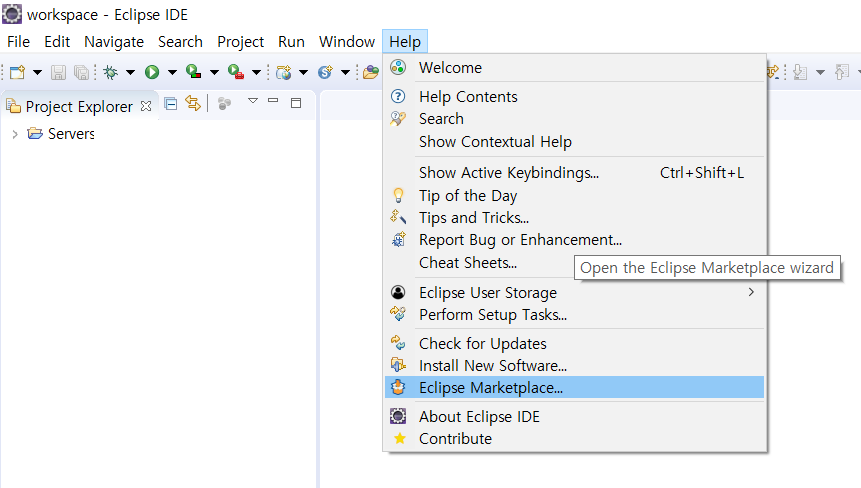Click the Servers folder icon
This screenshot has height=488, width=861.
(x=35, y=133)
